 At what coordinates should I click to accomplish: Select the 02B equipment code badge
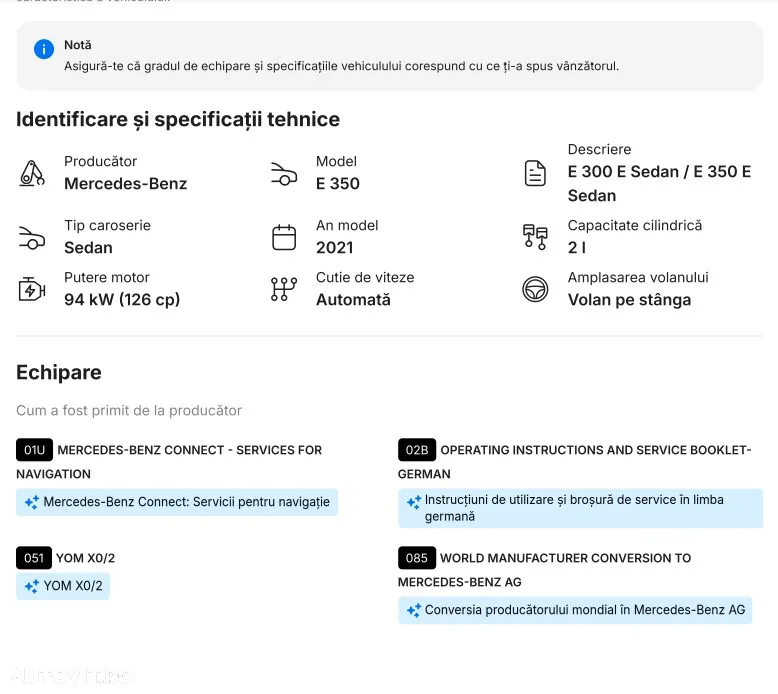[417, 450]
